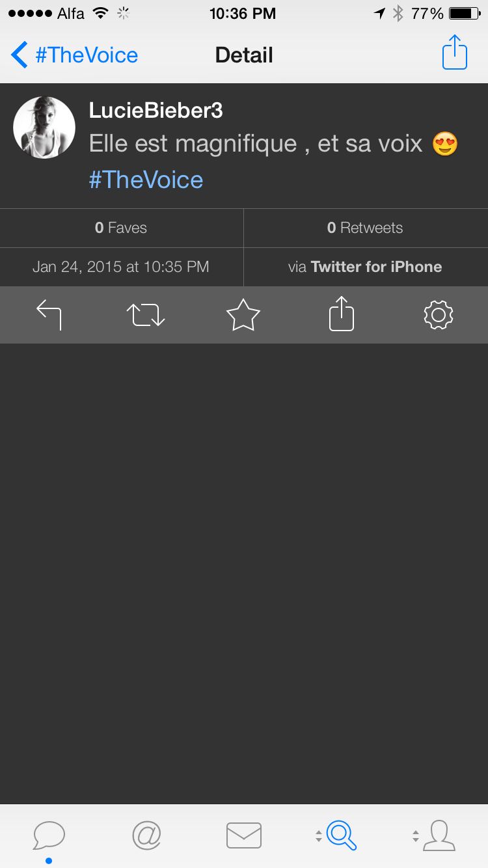Open the direct messages envelope tab
The height and width of the screenshot is (868, 488).
point(244,835)
